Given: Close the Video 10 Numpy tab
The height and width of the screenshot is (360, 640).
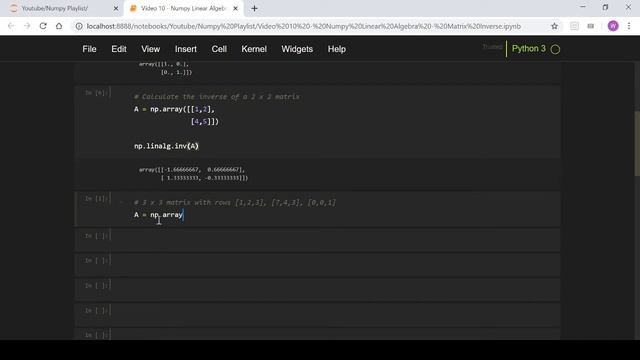Looking at the screenshot, I should pos(236,8).
